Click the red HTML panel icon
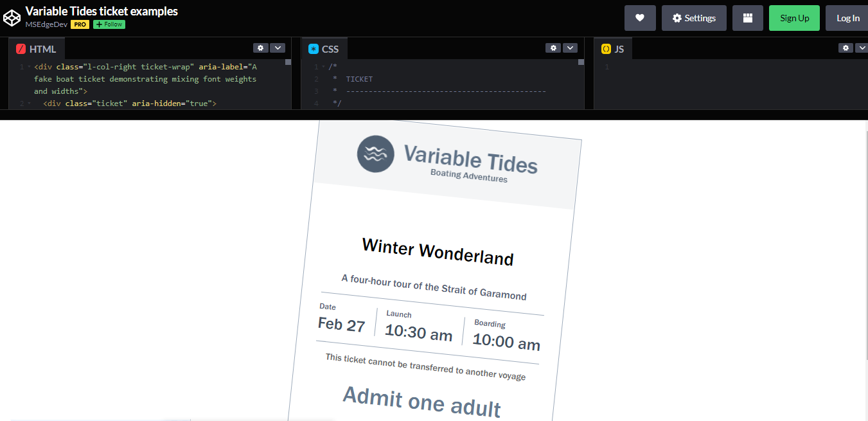This screenshot has height=421, width=868. point(21,48)
